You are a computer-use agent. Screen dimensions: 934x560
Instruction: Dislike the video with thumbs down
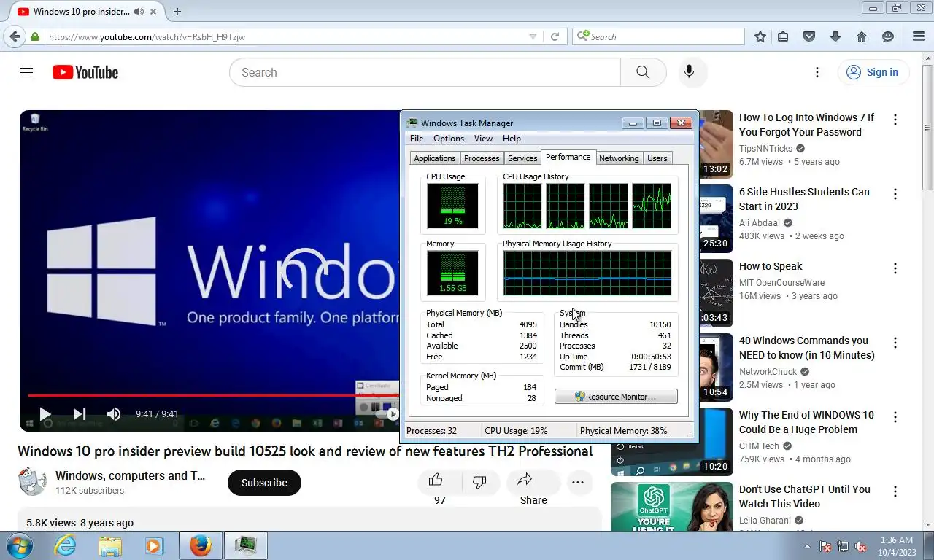[479, 481]
